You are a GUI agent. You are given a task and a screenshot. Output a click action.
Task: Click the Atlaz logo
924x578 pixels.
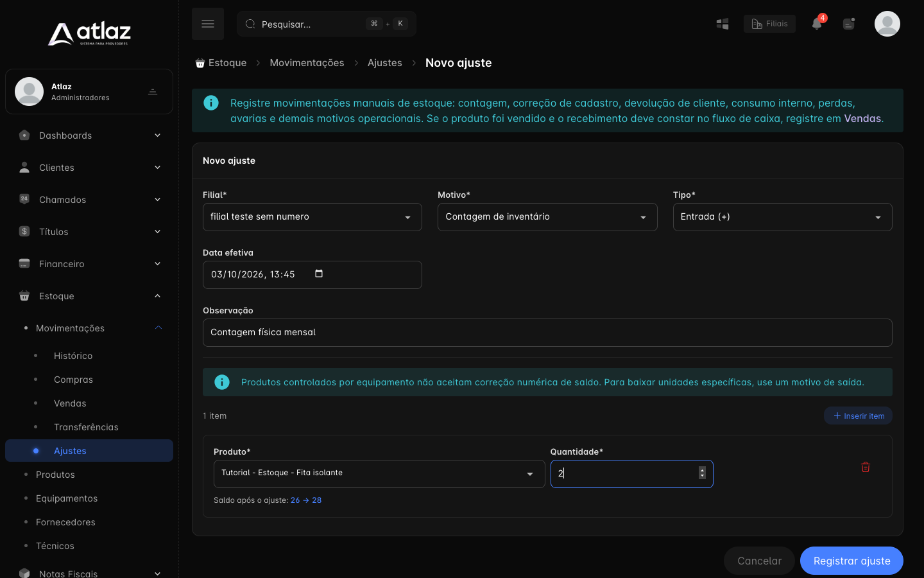click(89, 34)
